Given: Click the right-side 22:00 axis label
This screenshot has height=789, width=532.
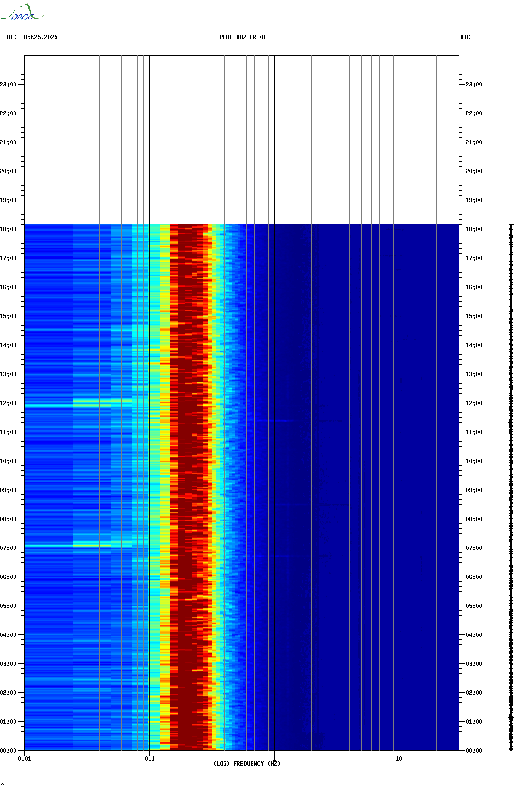Looking at the screenshot, I should tap(474, 113).
